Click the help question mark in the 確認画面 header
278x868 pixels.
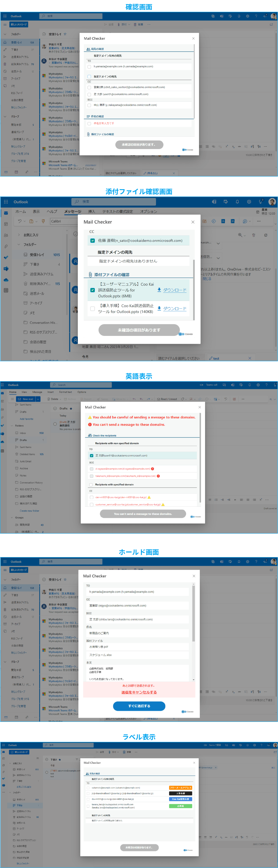click(256, 16)
